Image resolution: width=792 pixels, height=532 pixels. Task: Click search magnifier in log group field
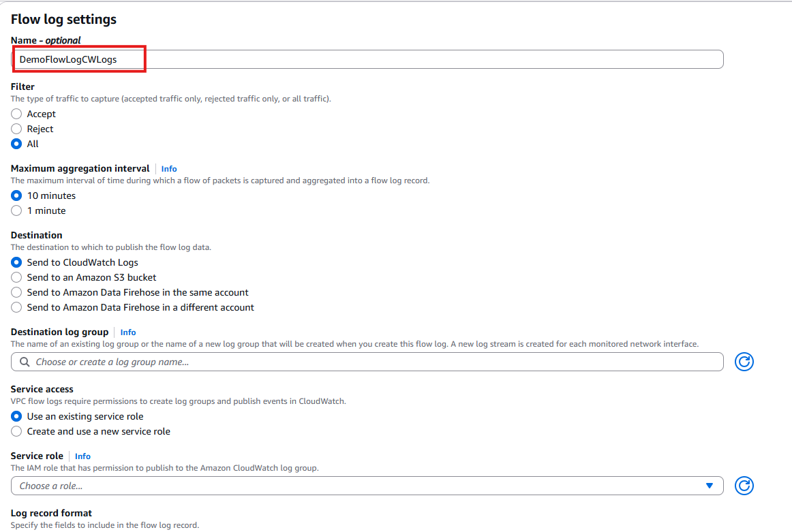click(x=25, y=362)
